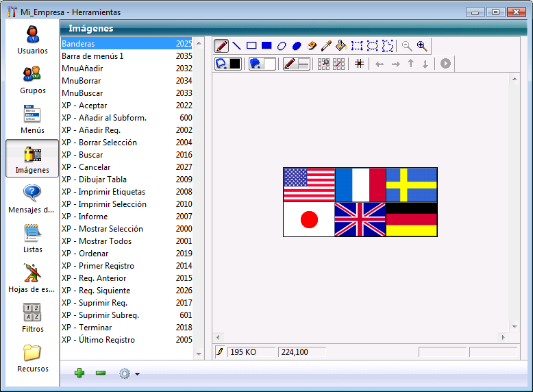Switch to the Menús section

click(32, 119)
